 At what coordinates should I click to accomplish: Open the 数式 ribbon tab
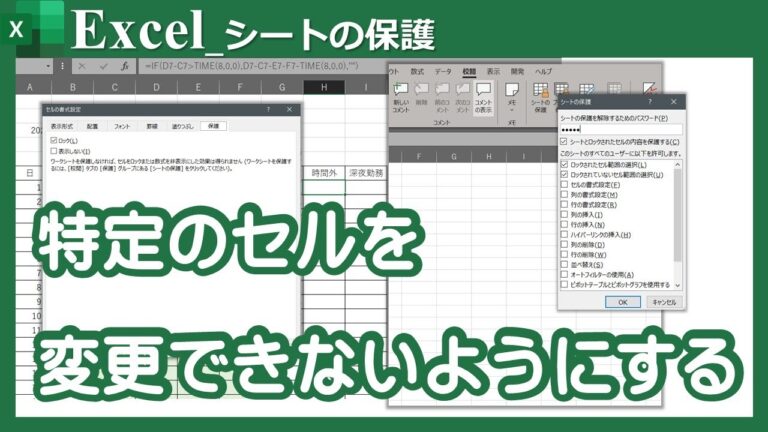click(x=417, y=72)
